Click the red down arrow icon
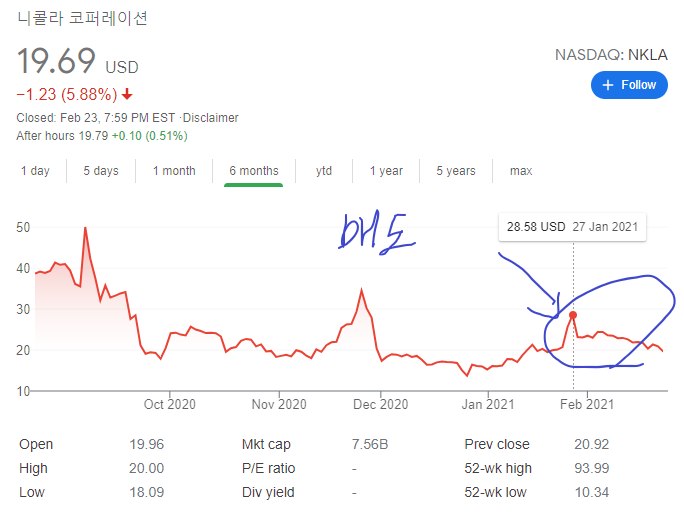Screen dimensions: 684x524 click(127, 94)
